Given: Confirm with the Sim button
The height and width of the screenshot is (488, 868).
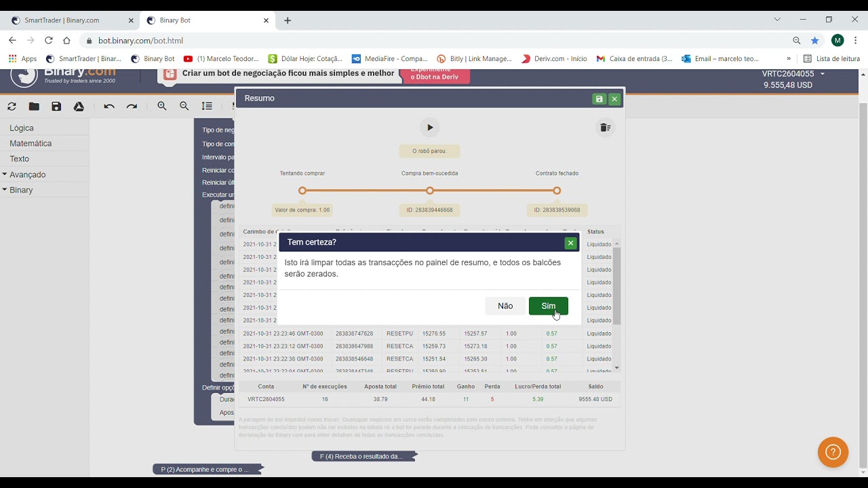Looking at the screenshot, I should click(x=548, y=306).
